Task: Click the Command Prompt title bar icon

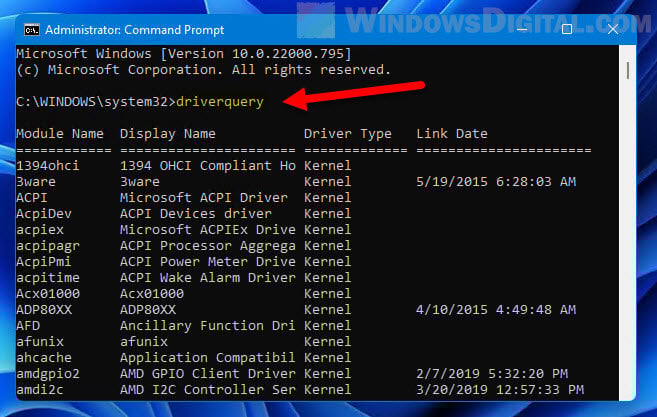Action: click(x=32, y=30)
